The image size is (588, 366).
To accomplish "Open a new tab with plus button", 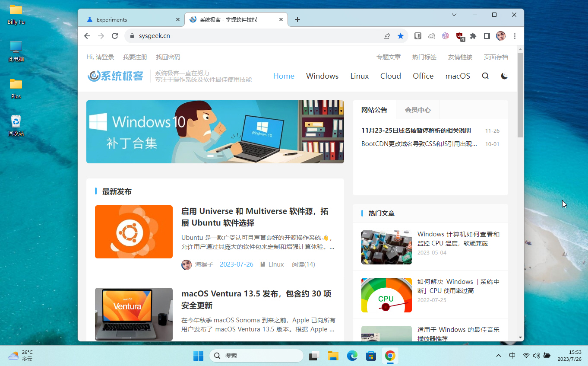I will click(297, 19).
